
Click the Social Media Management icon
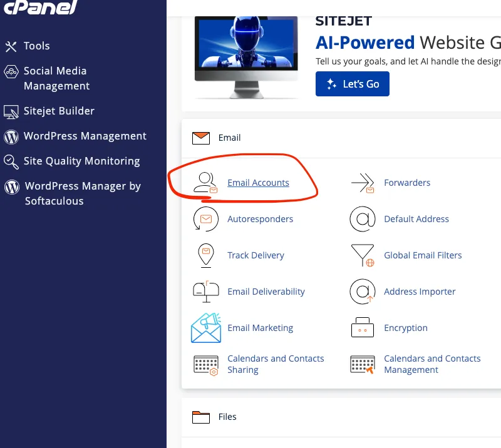[x=11, y=71]
